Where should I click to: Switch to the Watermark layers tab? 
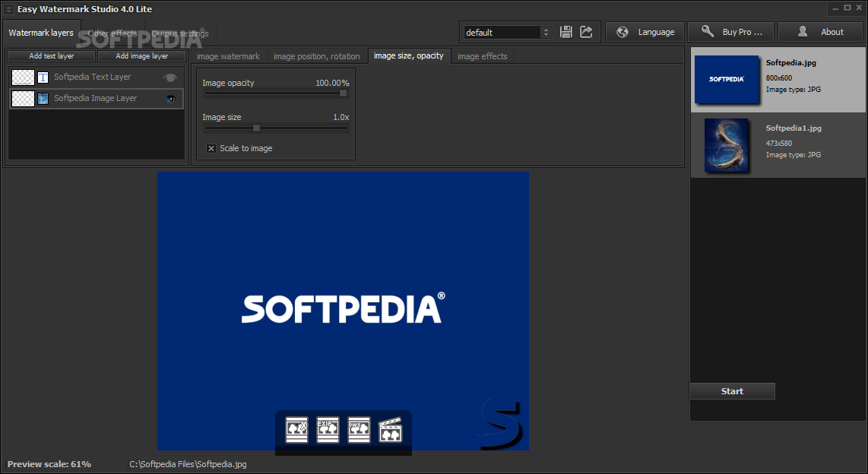click(41, 33)
